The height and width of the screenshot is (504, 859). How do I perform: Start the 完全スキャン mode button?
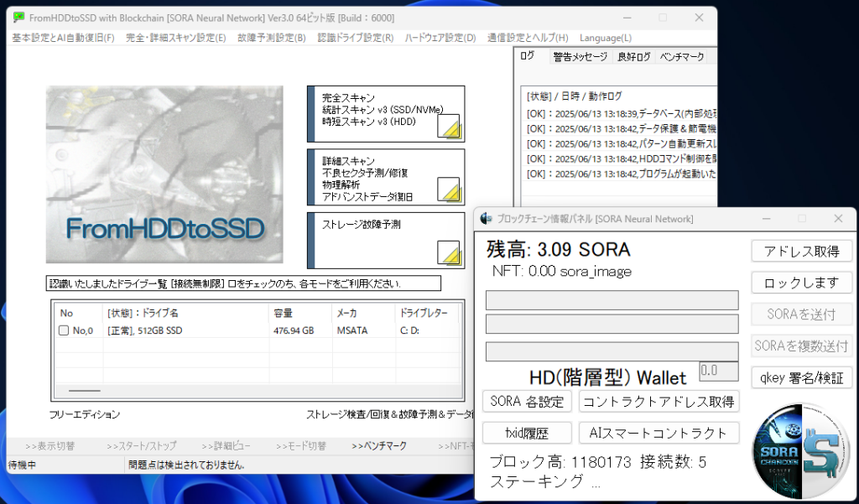click(x=386, y=114)
